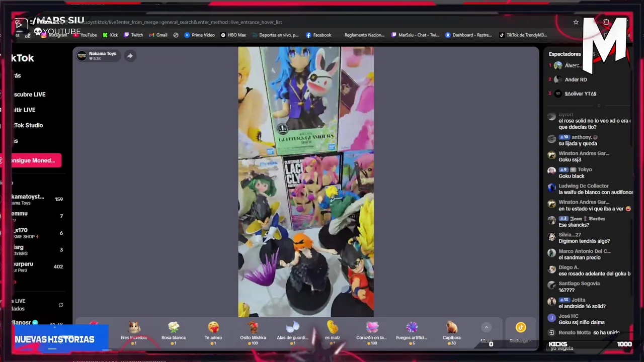Open the sidebar live with 7 viewers
This screenshot has width=644, height=362.
point(38,216)
